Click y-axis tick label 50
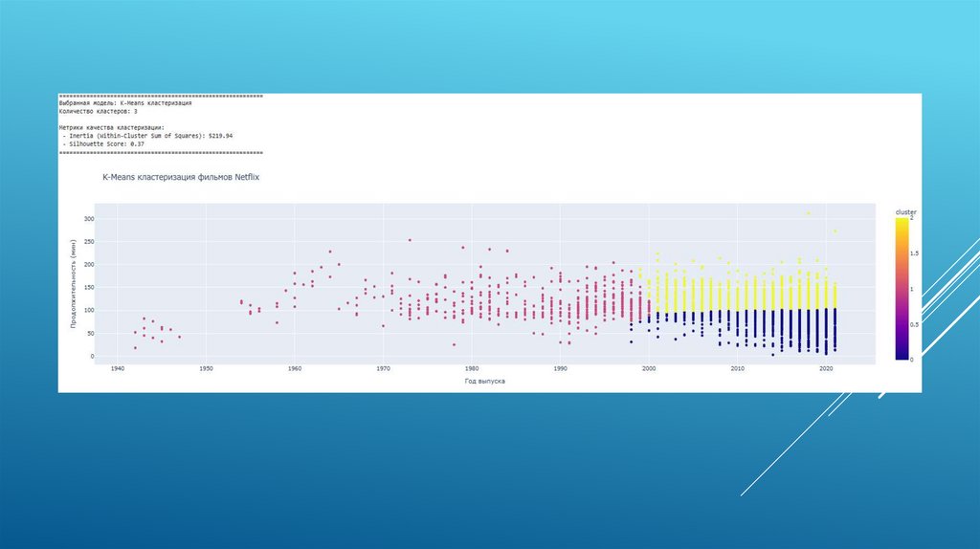980x549 pixels. [x=91, y=334]
